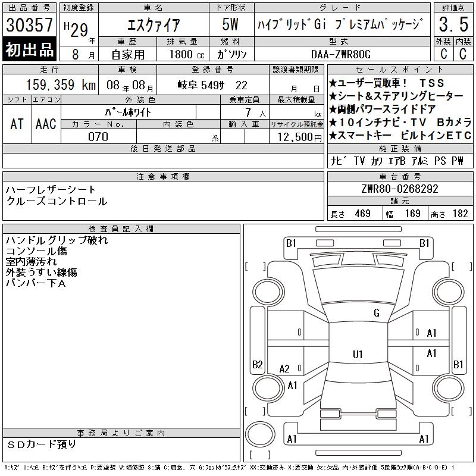This screenshot has width=476, height=476.
Task: Select grade ハイブリッドGi プレミアムパッケージ
Action: 340,24
